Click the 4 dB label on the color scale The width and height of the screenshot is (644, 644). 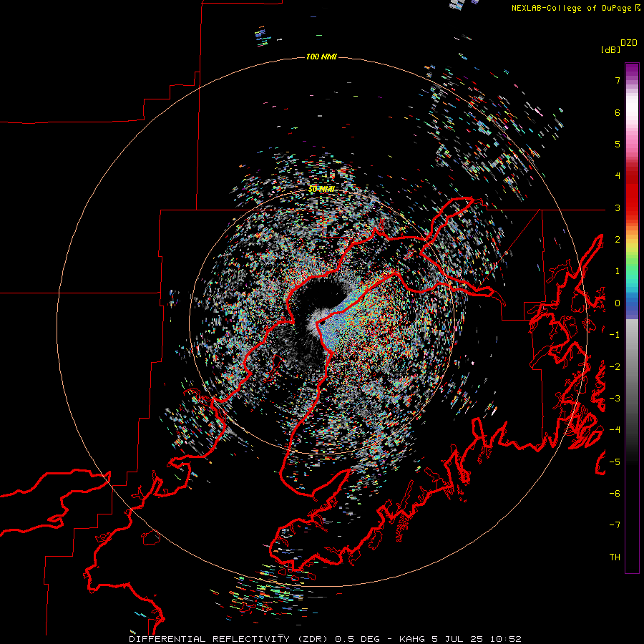coord(618,176)
